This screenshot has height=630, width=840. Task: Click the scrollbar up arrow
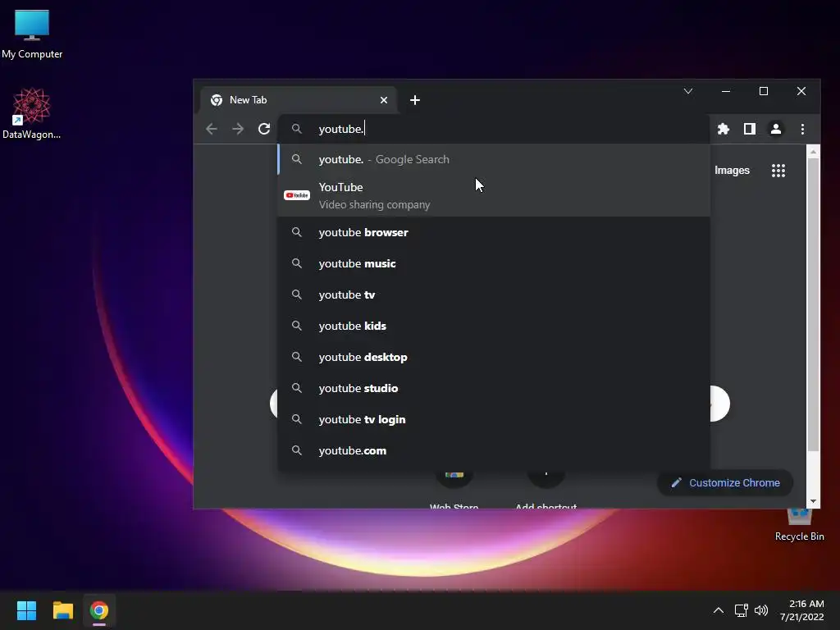(x=813, y=152)
